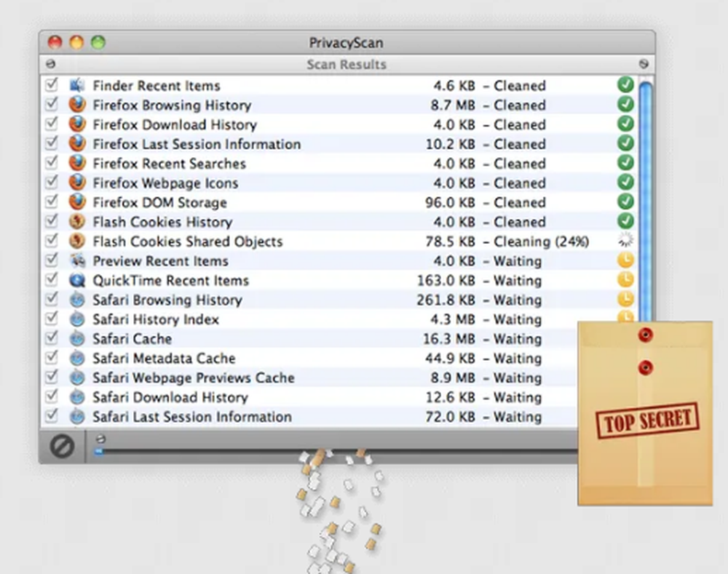Image resolution: width=728 pixels, height=574 pixels.
Task: Click the 8.7 MB size value
Action: 453,105
